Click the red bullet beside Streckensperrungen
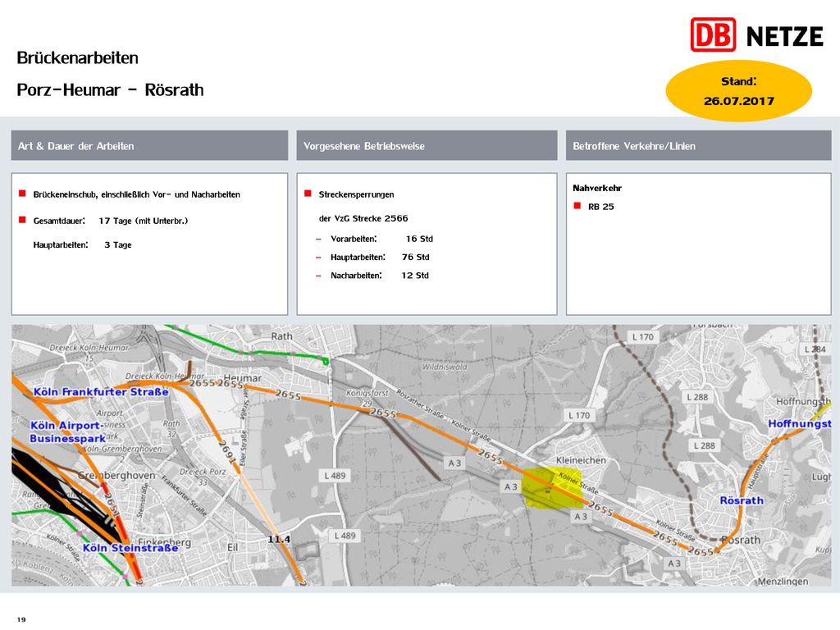This screenshot has height=630, width=840. point(308,194)
